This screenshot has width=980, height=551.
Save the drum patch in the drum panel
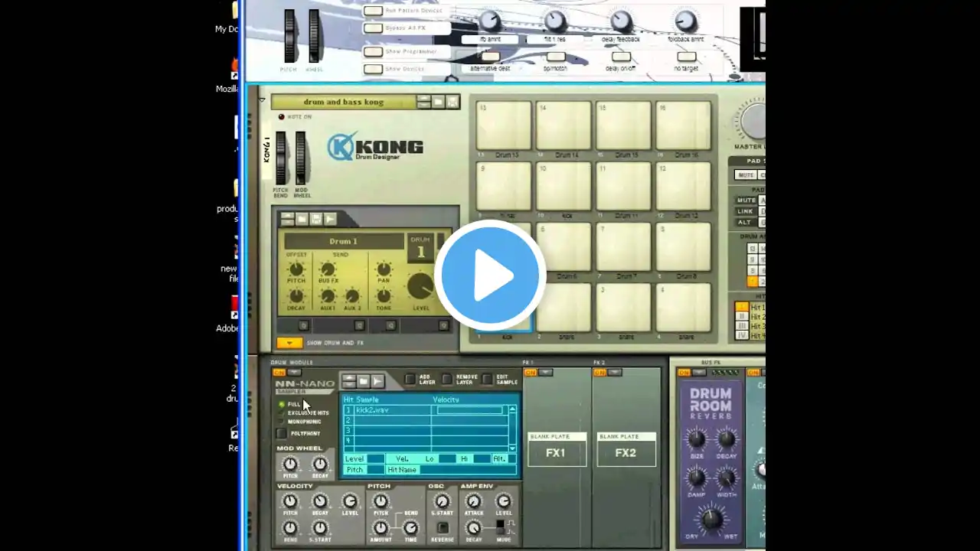click(x=316, y=220)
